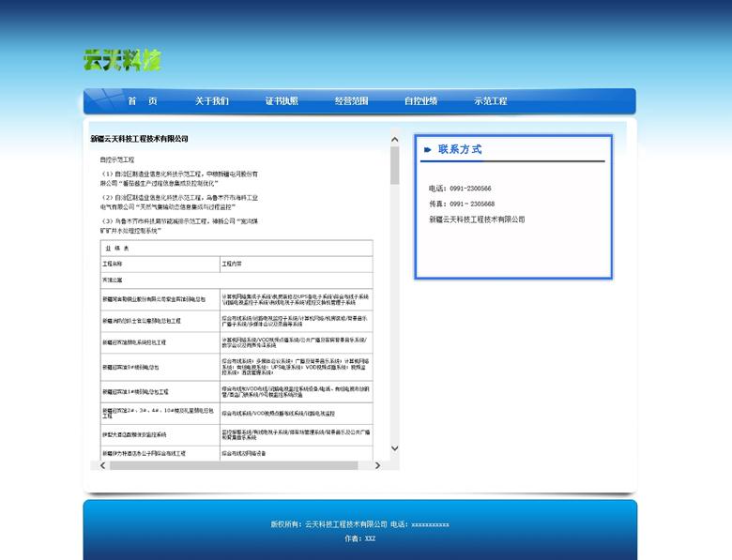Click the 云天科技 site logo
The height and width of the screenshot is (560, 732).
(122, 60)
